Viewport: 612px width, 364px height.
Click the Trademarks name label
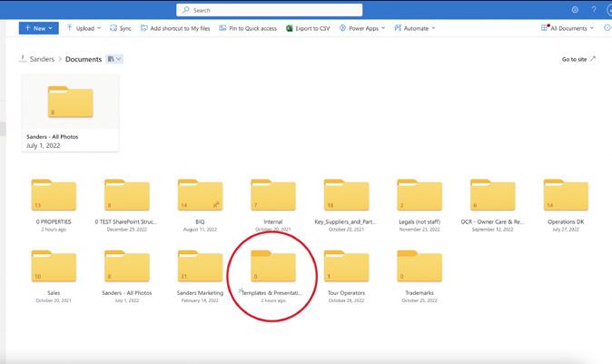tap(420, 292)
